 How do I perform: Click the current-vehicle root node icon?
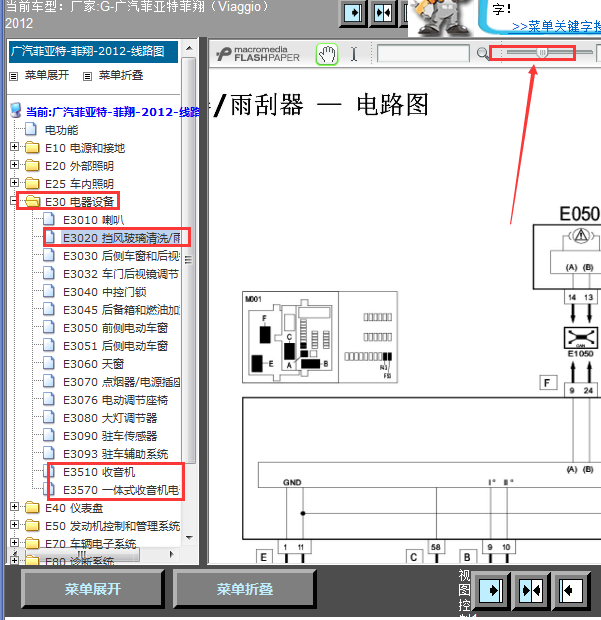pos(16,111)
